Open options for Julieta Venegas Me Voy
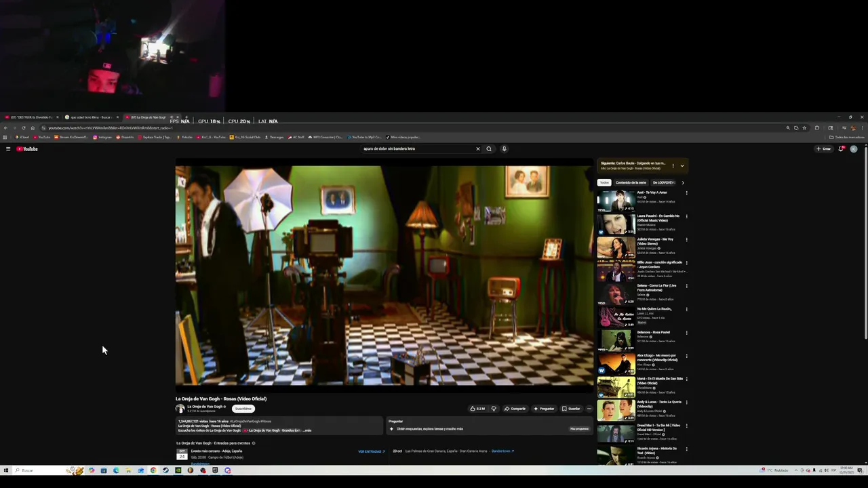Image resolution: width=868 pixels, height=488 pixels. pyautogui.click(x=686, y=239)
